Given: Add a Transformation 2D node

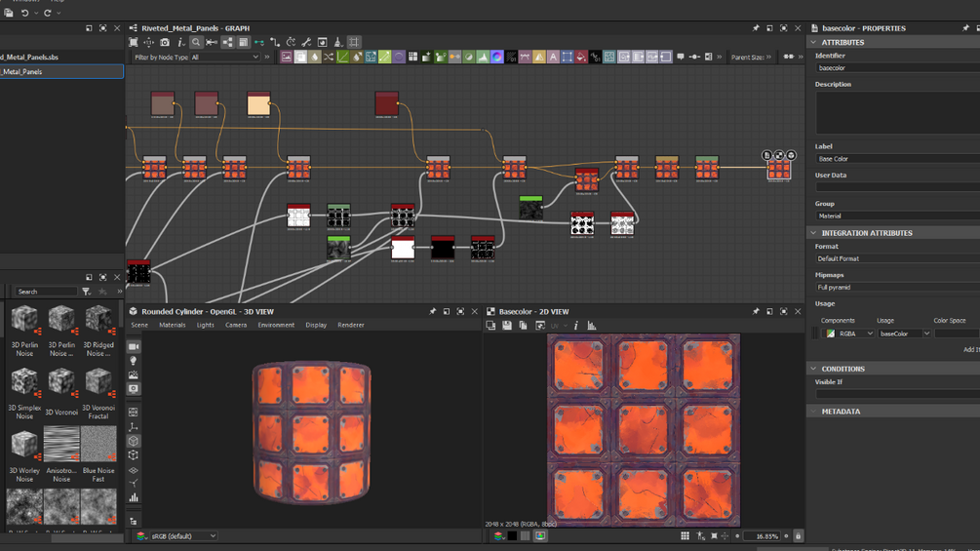Looking at the screenshot, I should tap(567, 57).
